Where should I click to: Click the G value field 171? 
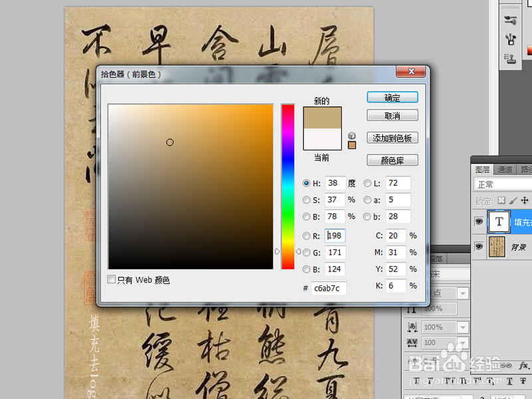[335, 253]
